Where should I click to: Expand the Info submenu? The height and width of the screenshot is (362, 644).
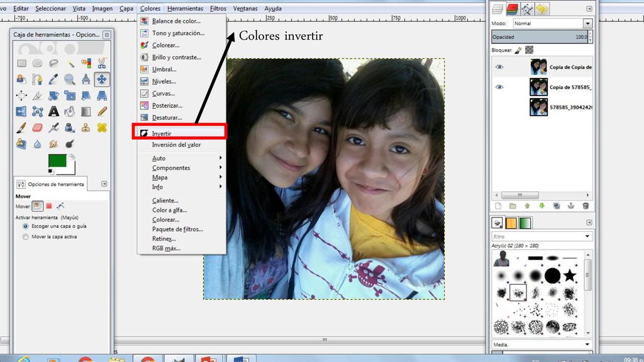point(182,187)
